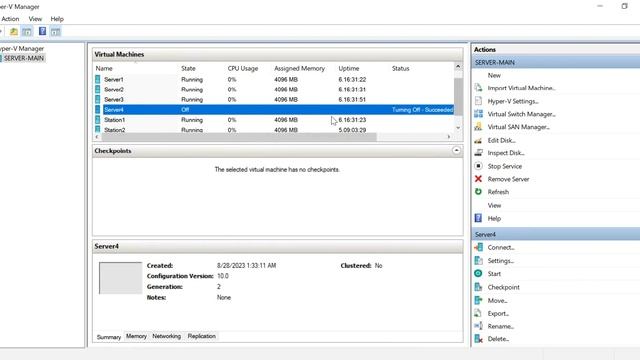This screenshot has width=640, height=360.
Task: Click the red Remove Server icon
Action: (x=478, y=179)
